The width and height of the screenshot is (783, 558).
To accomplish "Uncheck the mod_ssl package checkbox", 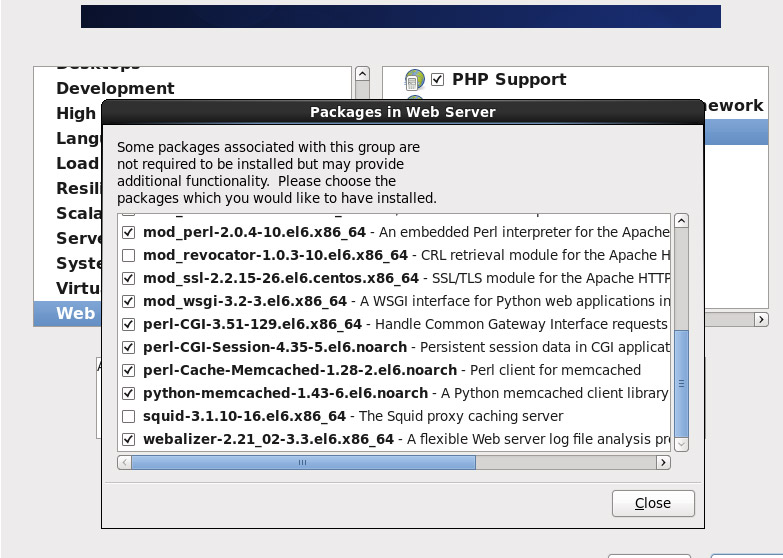I will coord(128,278).
